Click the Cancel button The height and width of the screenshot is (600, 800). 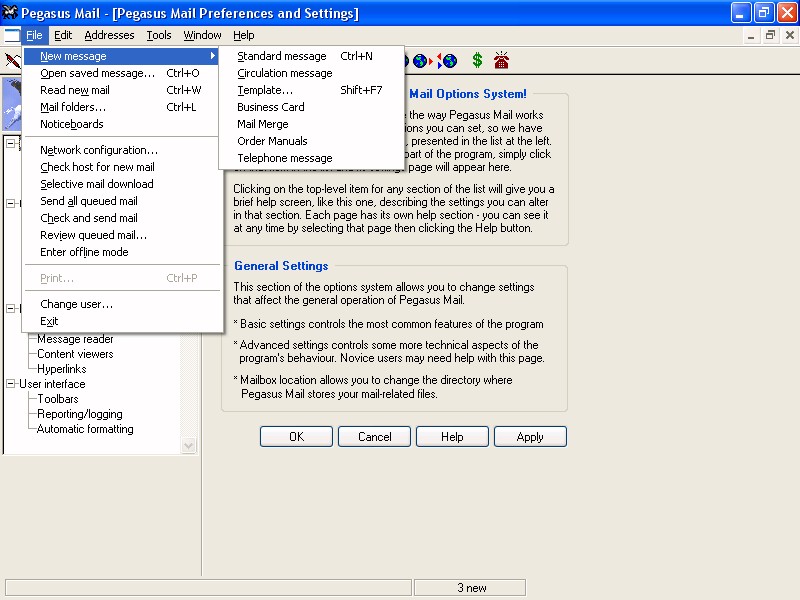374,437
